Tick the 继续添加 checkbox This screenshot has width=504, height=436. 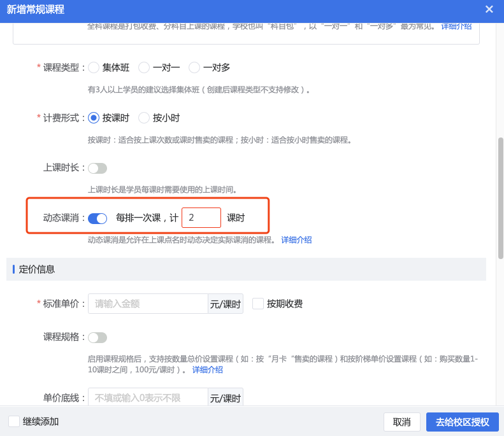[x=14, y=421]
